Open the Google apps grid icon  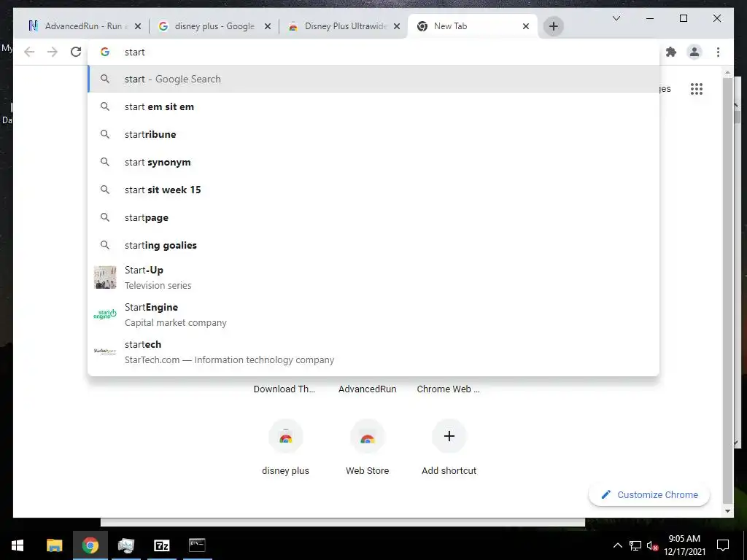(x=697, y=88)
